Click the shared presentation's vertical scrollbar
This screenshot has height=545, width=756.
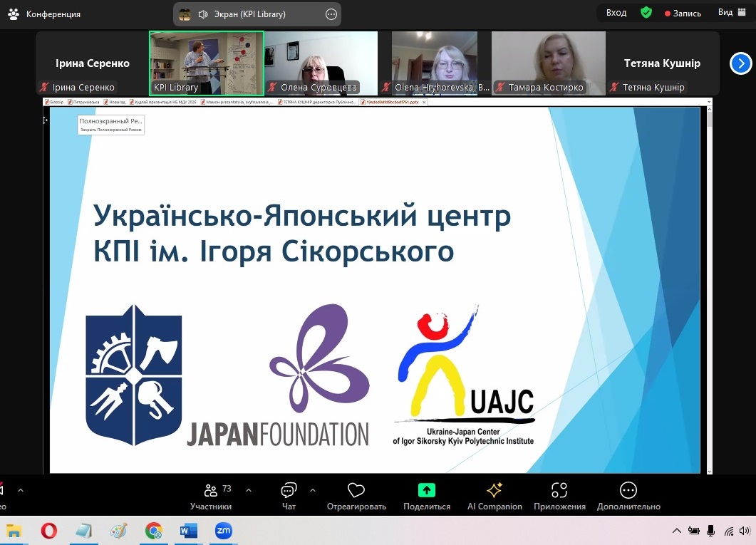(709, 289)
